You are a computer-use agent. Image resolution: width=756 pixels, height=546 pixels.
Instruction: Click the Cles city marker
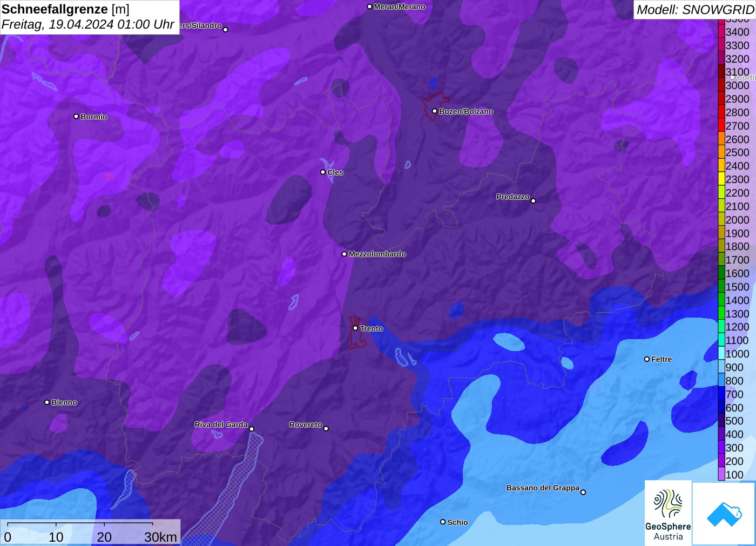(x=323, y=172)
